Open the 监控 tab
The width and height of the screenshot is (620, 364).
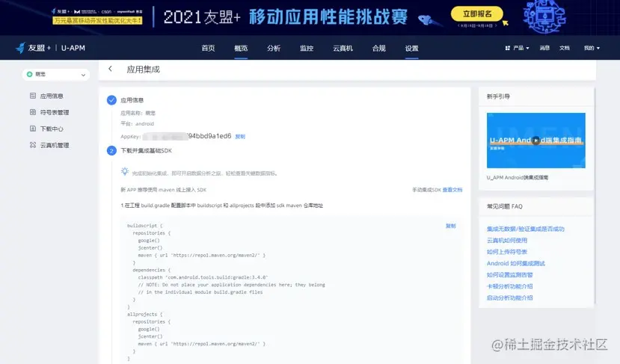coord(307,49)
